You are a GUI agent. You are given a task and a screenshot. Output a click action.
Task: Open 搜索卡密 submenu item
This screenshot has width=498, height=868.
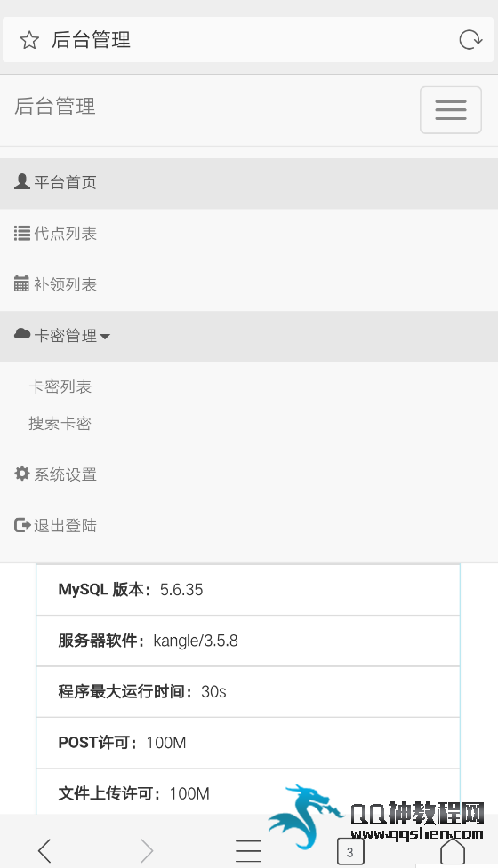(60, 424)
